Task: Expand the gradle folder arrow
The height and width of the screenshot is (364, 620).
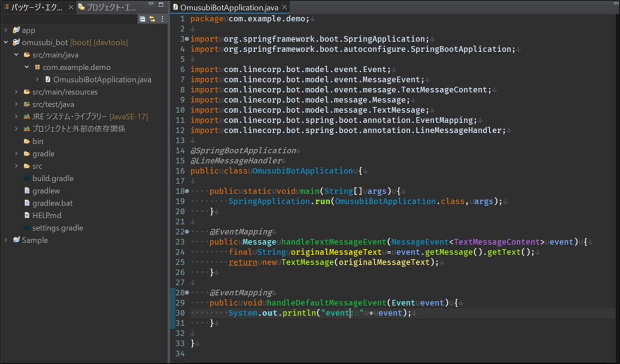Action: [x=16, y=154]
